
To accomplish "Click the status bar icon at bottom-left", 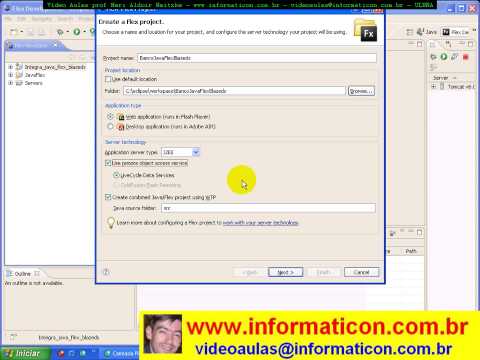I will click(13, 337).
